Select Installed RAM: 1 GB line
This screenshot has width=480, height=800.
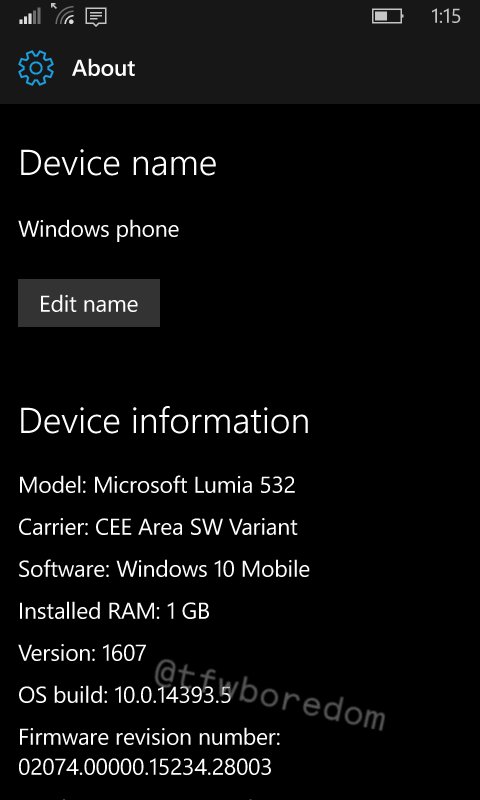click(x=114, y=611)
